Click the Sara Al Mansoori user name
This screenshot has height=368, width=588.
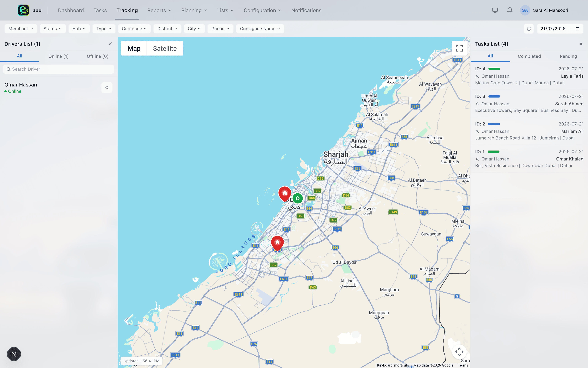(550, 10)
